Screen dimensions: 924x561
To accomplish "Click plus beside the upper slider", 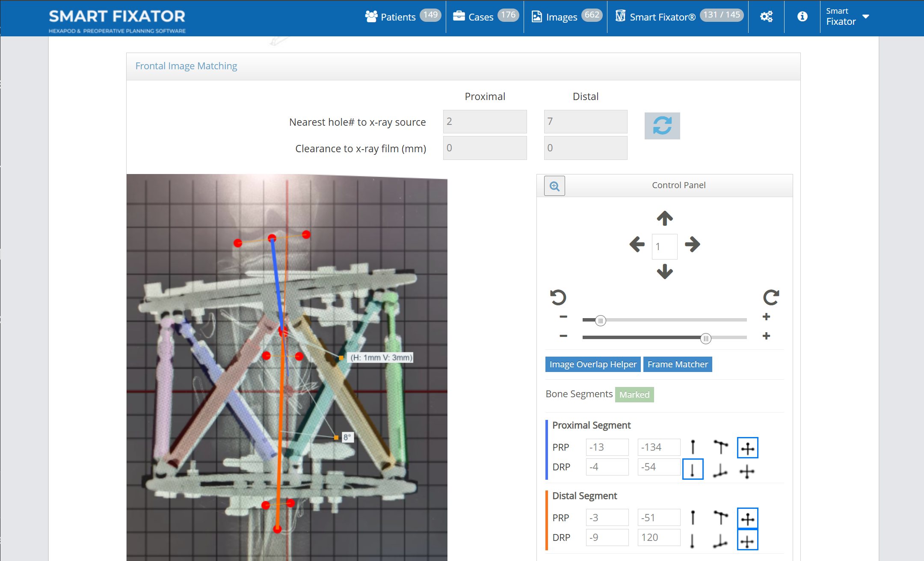I will coord(766,317).
